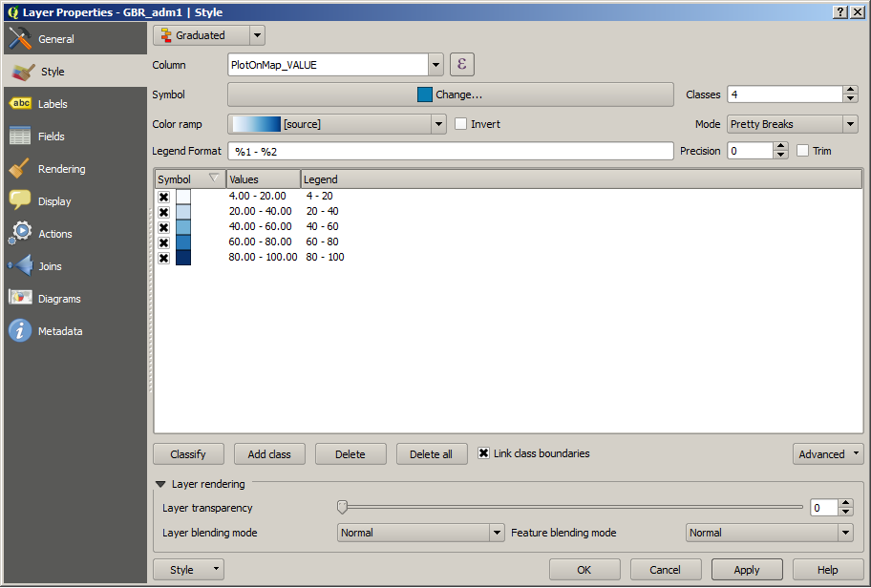Apply the graduated style changes
The width and height of the screenshot is (871, 588).
746,569
